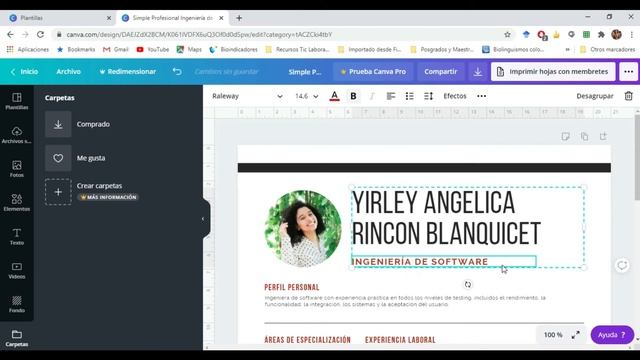Open the Texto sidebar panel

[17, 236]
